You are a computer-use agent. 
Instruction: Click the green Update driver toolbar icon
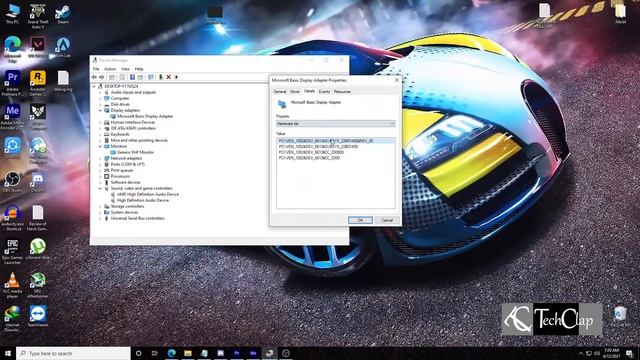point(161,77)
